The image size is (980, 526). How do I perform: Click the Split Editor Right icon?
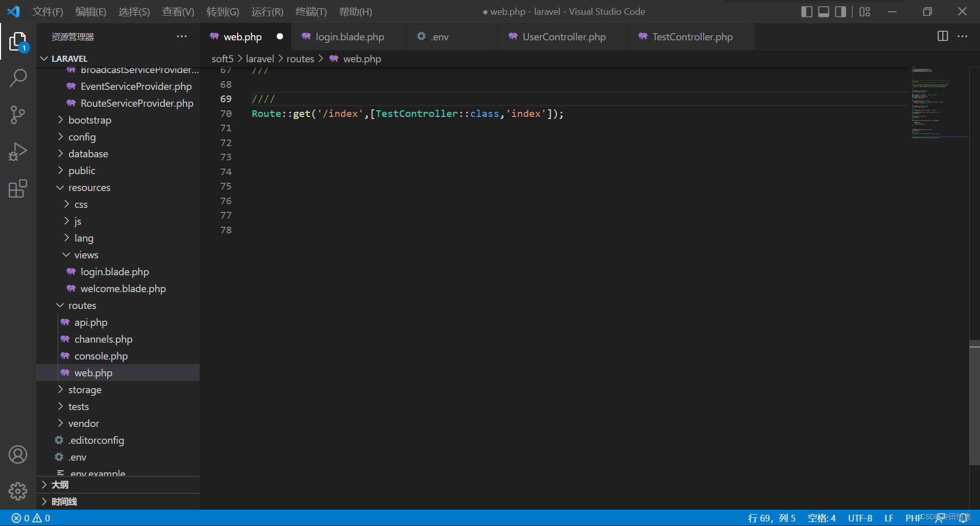pyautogui.click(x=943, y=36)
